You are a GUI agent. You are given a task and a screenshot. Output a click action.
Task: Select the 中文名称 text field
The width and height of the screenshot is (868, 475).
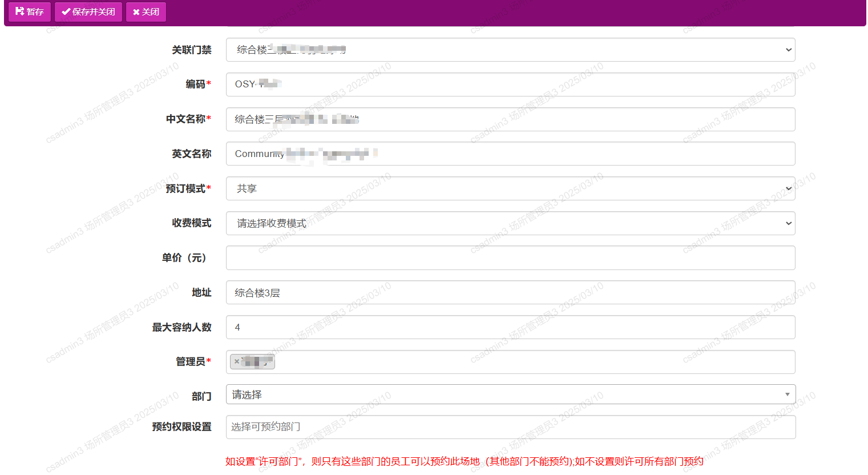click(x=511, y=119)
